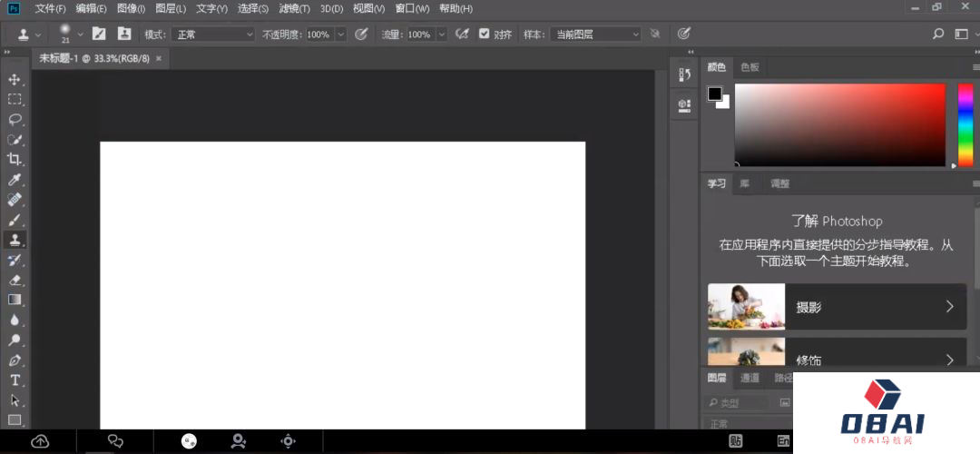Viewport: 980px width, 454px height.
Task: Select the Pen tool
Action: pyautogui.click(x=15, y=360)
